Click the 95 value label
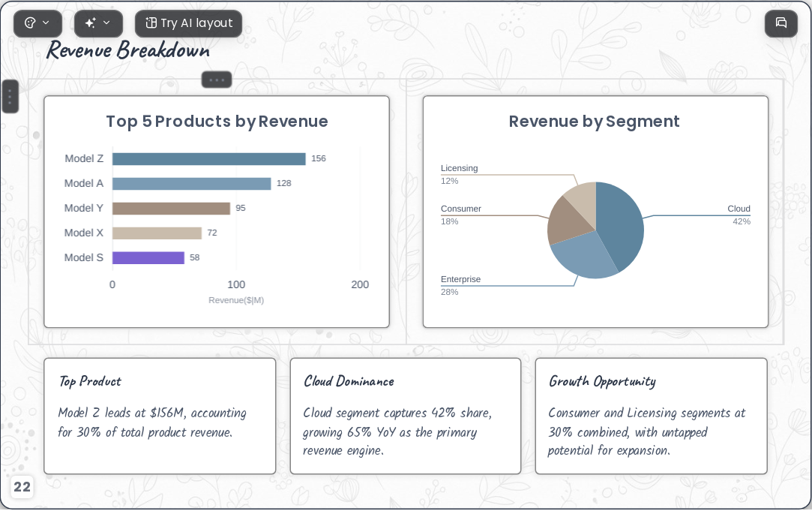The height and width of the screenshot is (511, 812). [x=240, y=209]
